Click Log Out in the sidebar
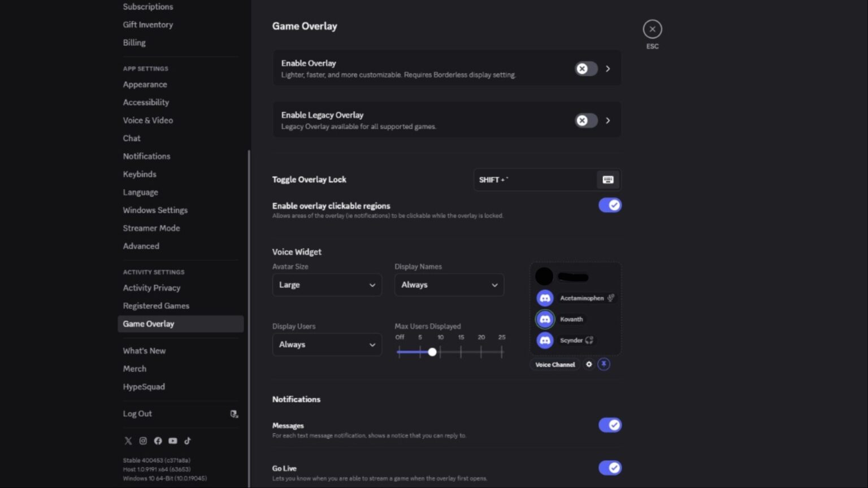This screenshot has width=868, height=488. point(137,413)
